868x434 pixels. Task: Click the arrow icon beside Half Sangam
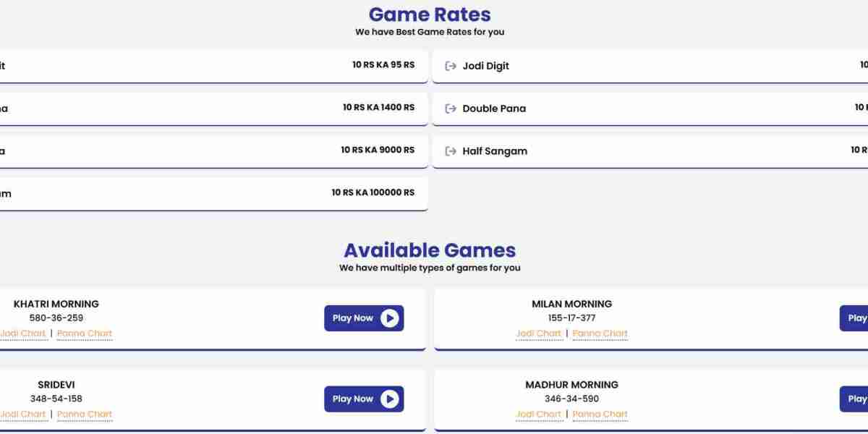pyautogui.click(x=450, y=151)
